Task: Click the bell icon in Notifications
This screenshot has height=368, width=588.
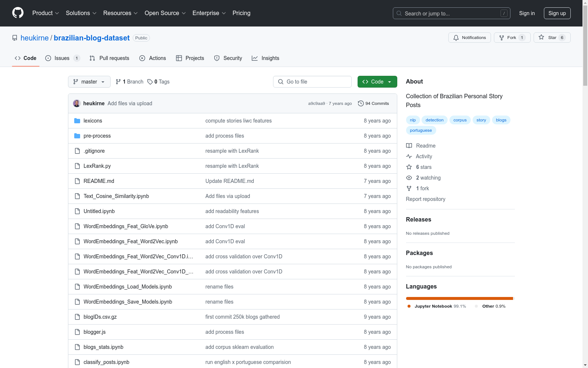Action: (x=456, y=38)
